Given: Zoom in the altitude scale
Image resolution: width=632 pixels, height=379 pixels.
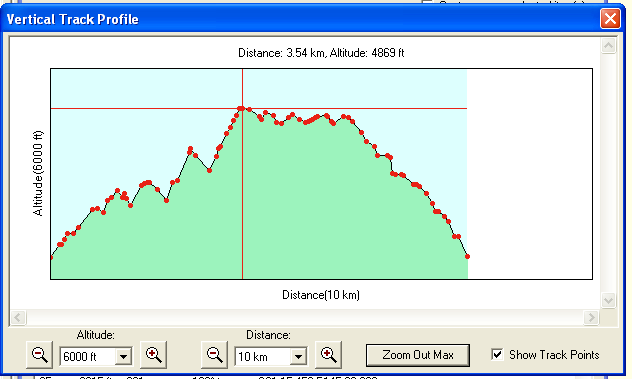Looking at the screenshot, I should (153, 355).
